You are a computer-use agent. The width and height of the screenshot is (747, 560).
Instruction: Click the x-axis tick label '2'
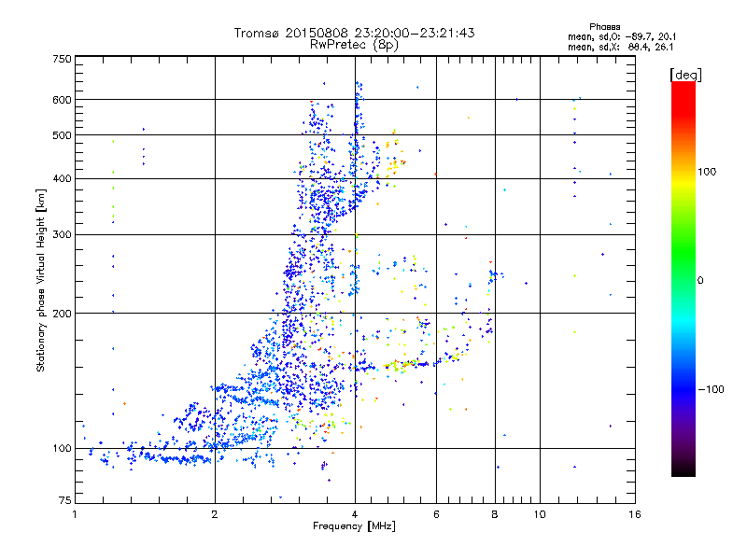pyautogui.click(x=215, y=514)
